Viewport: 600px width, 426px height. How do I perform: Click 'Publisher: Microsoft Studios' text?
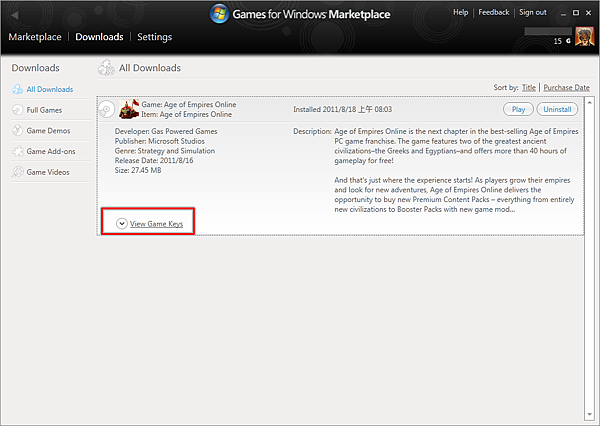[x=160, y=141]
